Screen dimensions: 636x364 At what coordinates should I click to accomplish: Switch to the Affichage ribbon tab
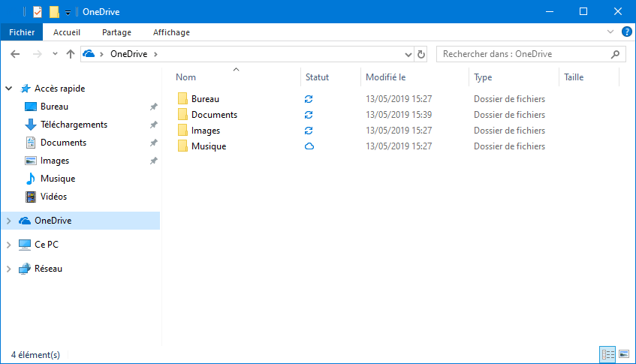[x=171, y=32]
